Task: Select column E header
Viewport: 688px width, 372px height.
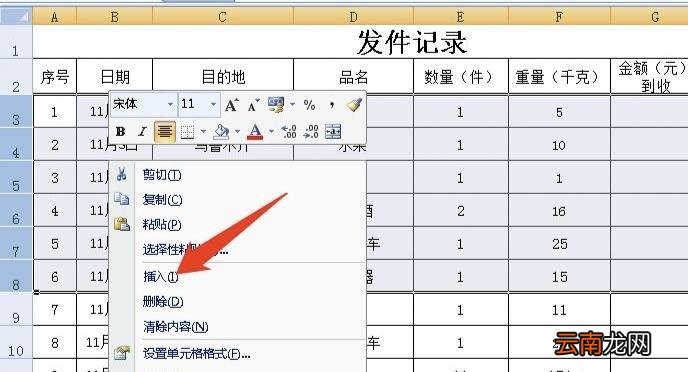Action: [x=461, y=17]
